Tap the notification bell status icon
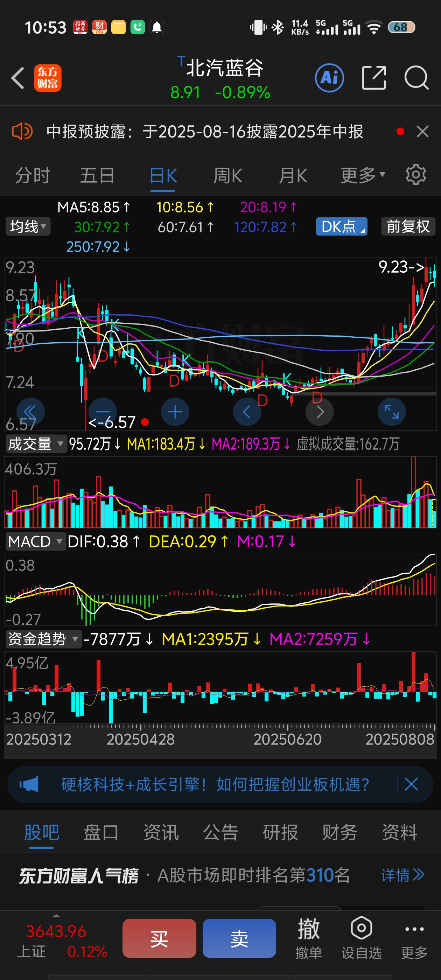Viewport: 441px width, 980px height. [157, 27]
